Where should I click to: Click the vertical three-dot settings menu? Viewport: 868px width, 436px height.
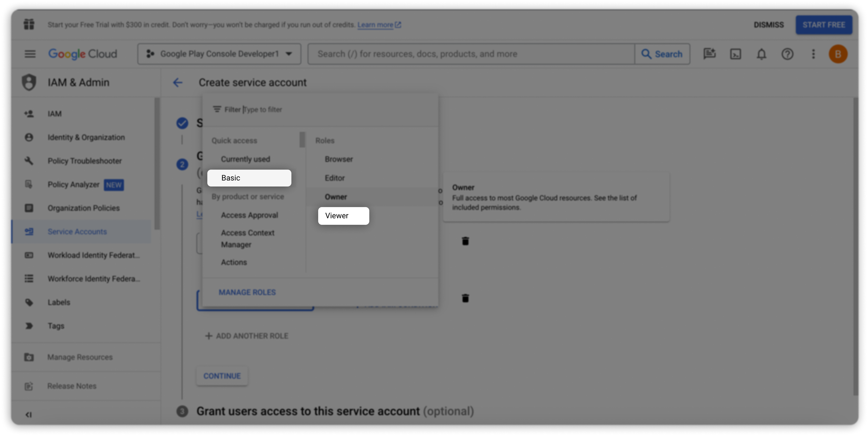click(813, 54)
